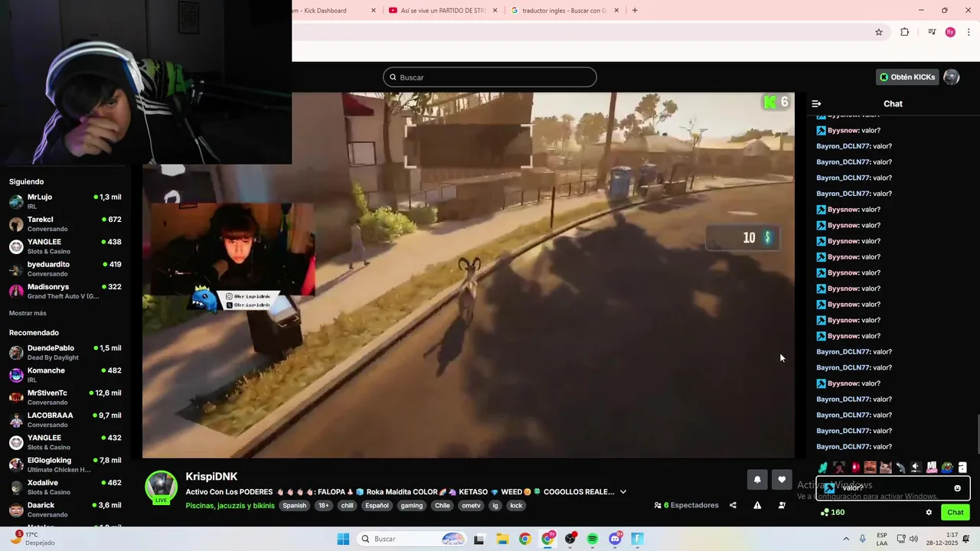Collapse the chat panel with the arrow icon

(x=816, y=103)
